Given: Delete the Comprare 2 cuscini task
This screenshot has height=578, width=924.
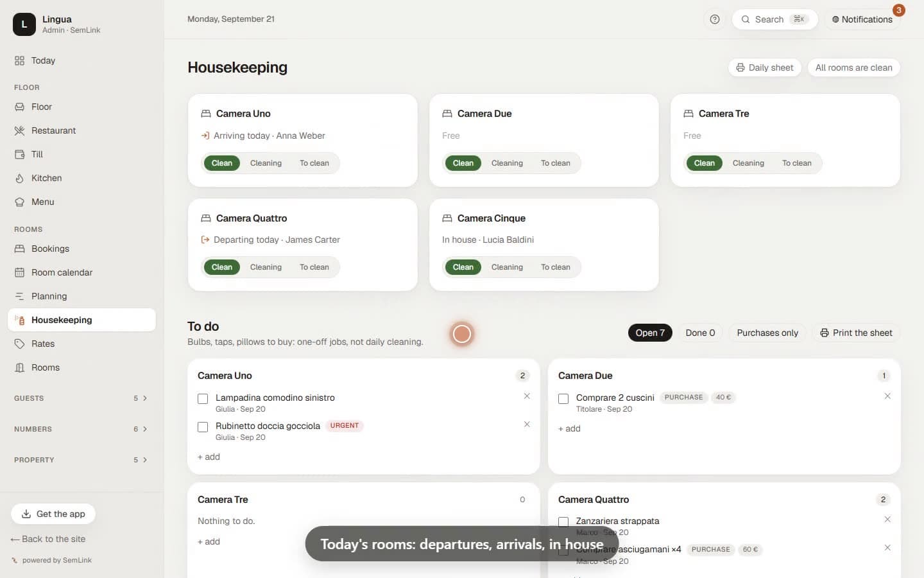Looking at the screenshot, I should click(x=887, y=396).
